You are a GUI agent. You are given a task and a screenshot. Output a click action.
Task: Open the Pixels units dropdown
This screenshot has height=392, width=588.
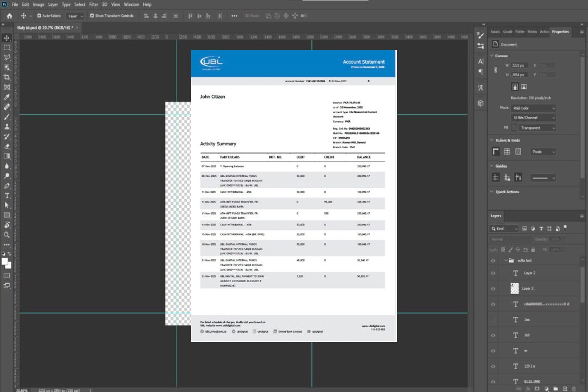543,151
